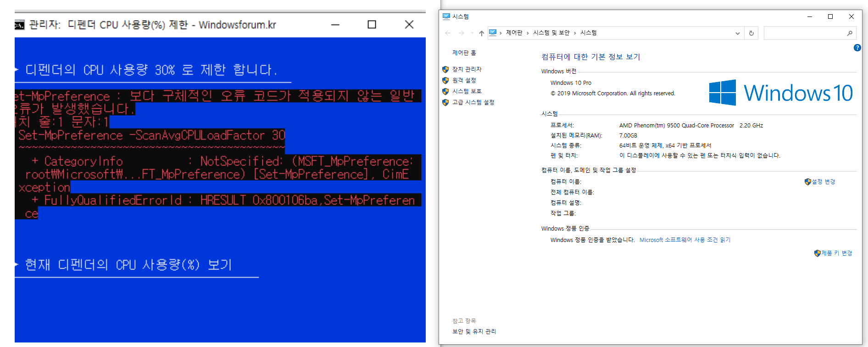Close the 시스템 window

851,17
